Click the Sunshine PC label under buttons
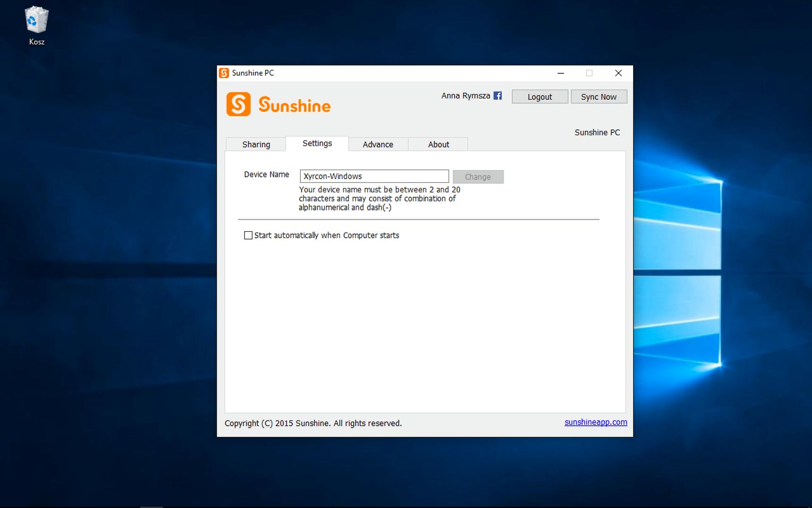This screenshot has width=812, height=508. pos(597,132)
